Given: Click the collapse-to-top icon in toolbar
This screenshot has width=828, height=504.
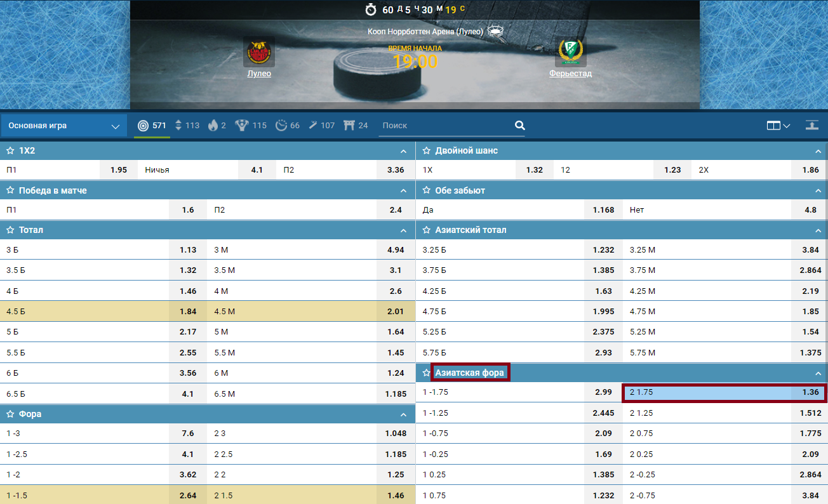Looking at the screenshot, I should pos(811,125).
